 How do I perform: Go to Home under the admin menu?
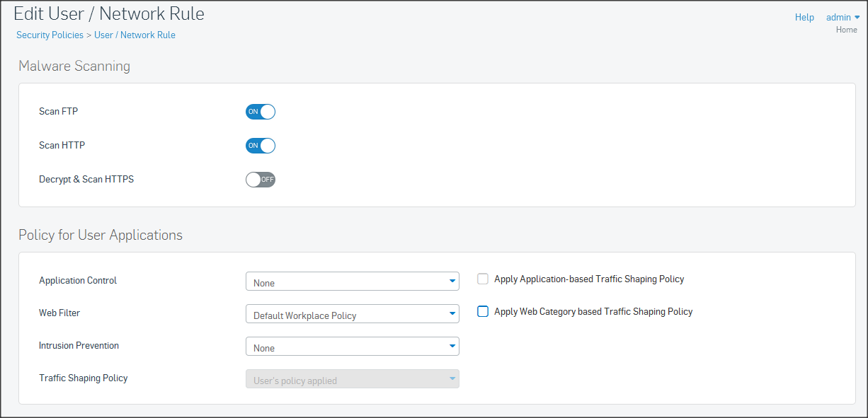(x=846, y=30)
